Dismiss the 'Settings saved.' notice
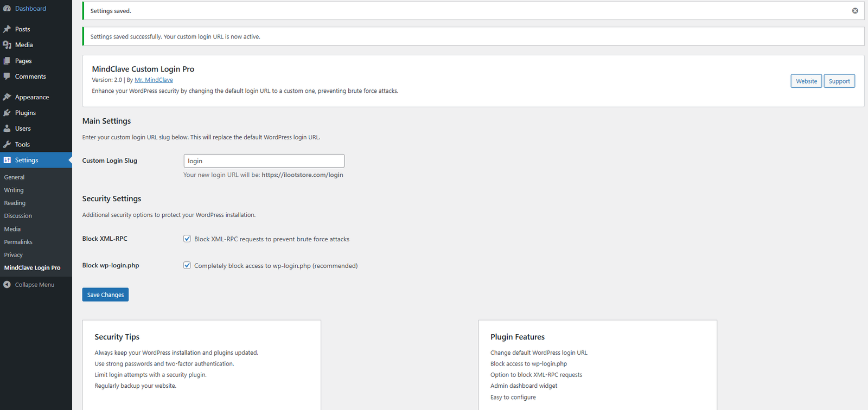 855,11
